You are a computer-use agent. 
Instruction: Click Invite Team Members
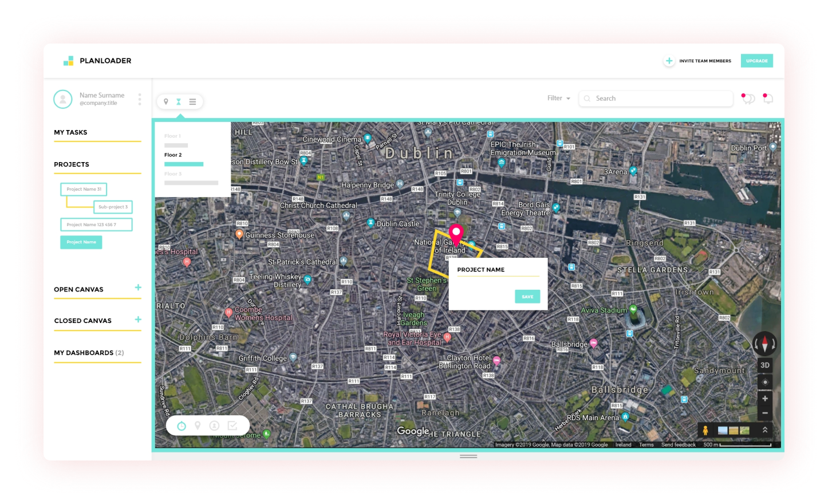705,61
